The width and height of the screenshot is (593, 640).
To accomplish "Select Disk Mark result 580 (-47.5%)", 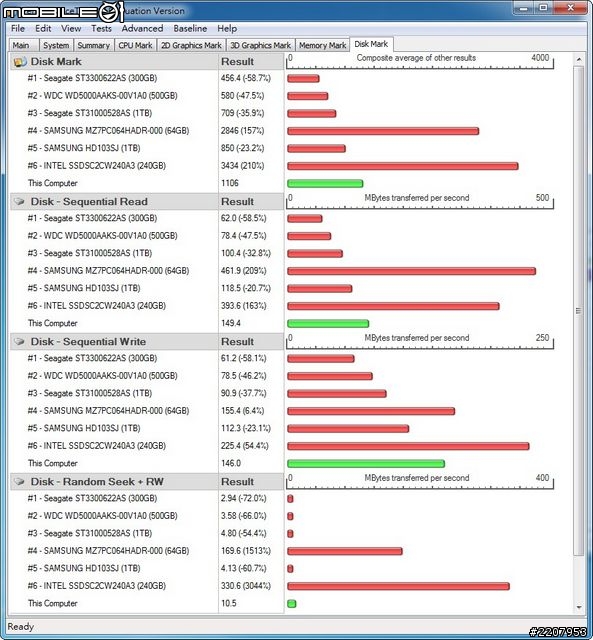I will pyautogui.click(x=242, y=96).
